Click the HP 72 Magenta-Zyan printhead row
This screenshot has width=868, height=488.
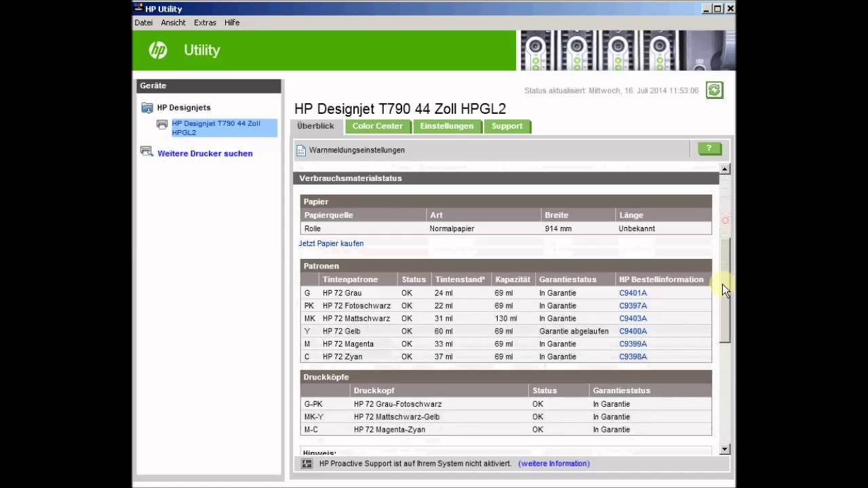[506, 430]
